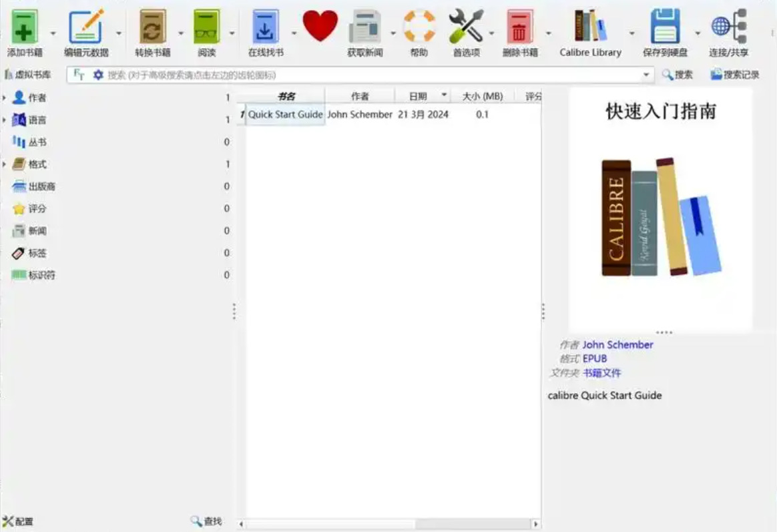Viewport: 777px width, 532px height.
Task: Open the dropdown arrow beside Edit metadata (编辑元数据)
Action: pyautogui.click(x=119, y=33)
